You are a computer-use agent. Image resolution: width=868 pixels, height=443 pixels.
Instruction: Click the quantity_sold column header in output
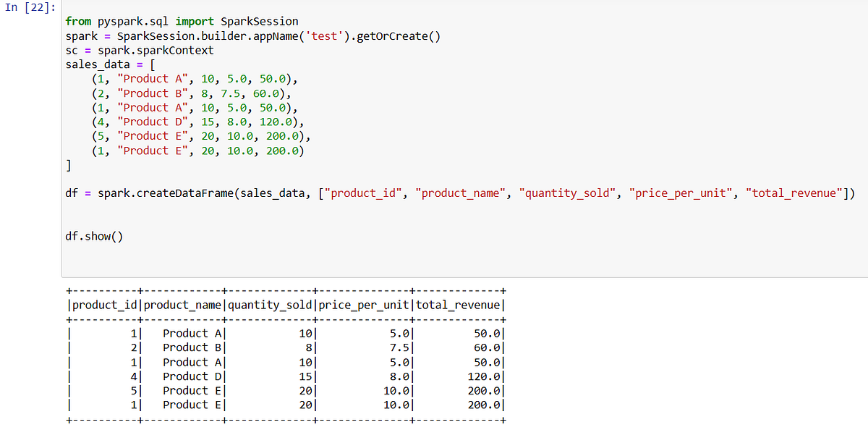[270, 304]
